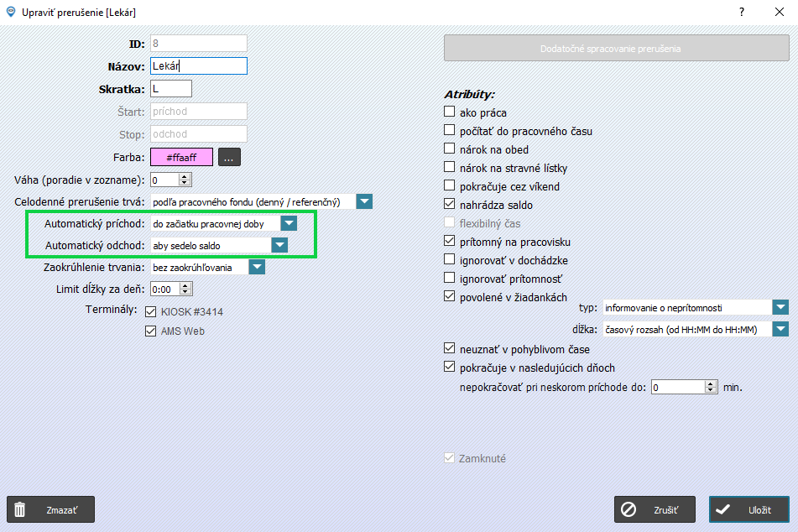Toggle the KIOSK #3414 terminal checkbox

(151, 311)
